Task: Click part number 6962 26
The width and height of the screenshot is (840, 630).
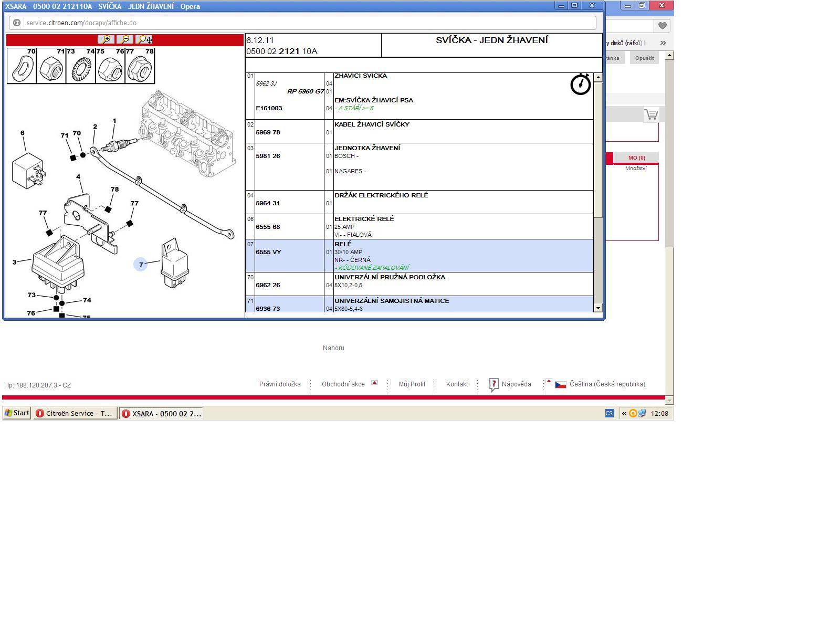Action: 268,285
